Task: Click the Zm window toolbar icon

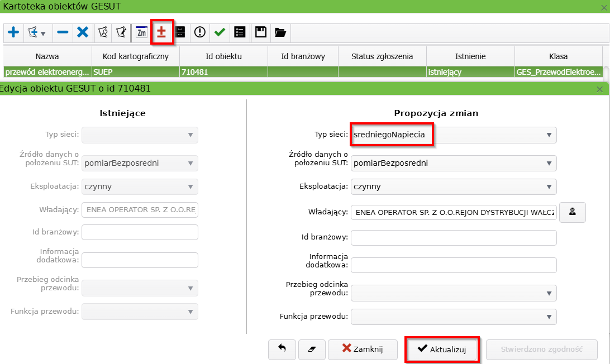Action: point(141,32)
